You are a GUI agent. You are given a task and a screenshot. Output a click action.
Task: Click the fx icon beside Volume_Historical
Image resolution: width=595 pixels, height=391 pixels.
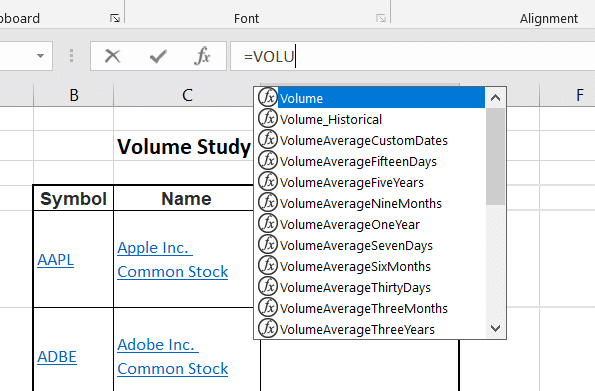(268, 118)
